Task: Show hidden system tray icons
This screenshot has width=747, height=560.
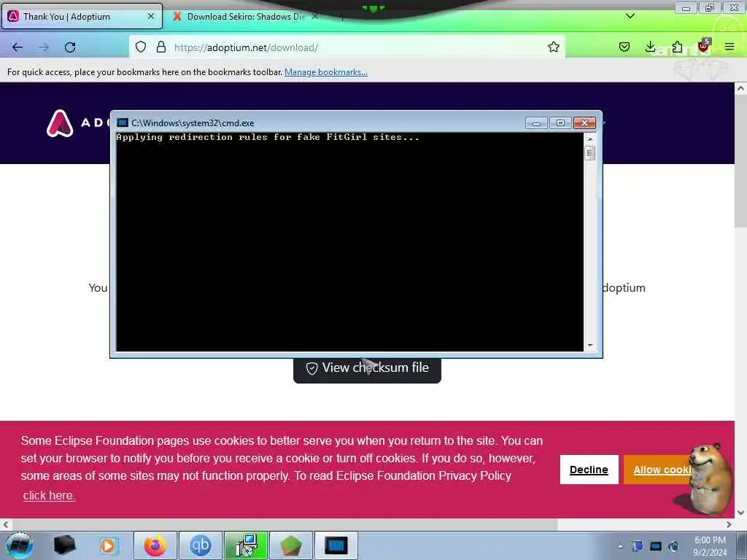Action: click(620, 546)
